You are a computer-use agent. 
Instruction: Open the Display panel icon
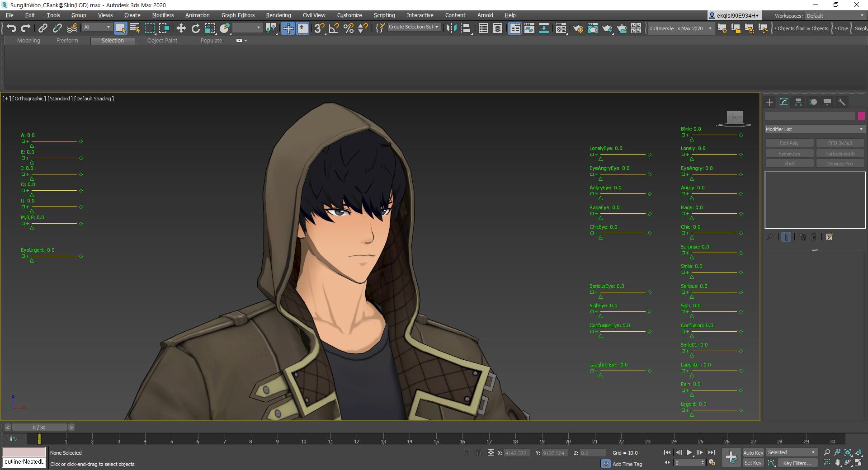click(827, 102)
